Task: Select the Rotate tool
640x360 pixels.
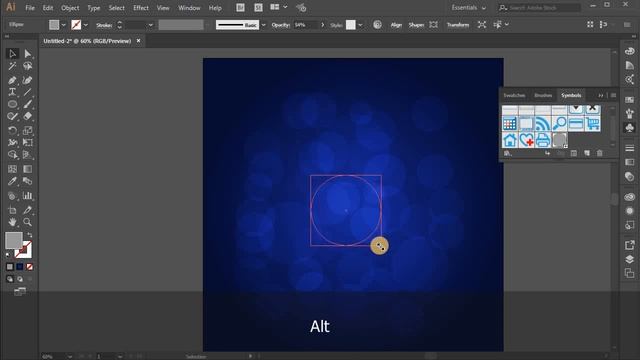Action: pos(12,131)
